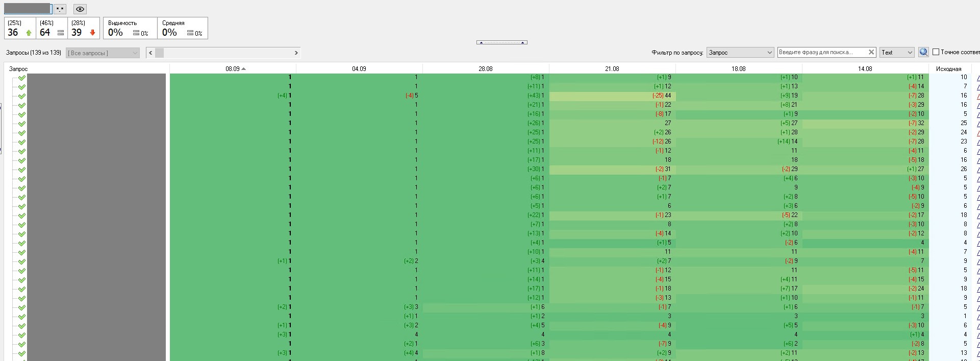Click the checkmark of the row with '(+22) 1'
This screenshot has width=980, height=361.
22,215
